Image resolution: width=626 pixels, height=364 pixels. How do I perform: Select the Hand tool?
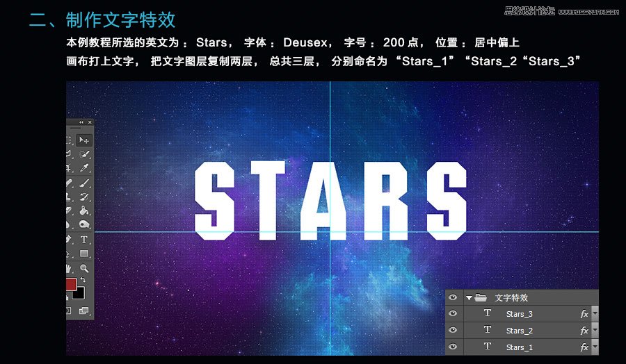point(70,268)
